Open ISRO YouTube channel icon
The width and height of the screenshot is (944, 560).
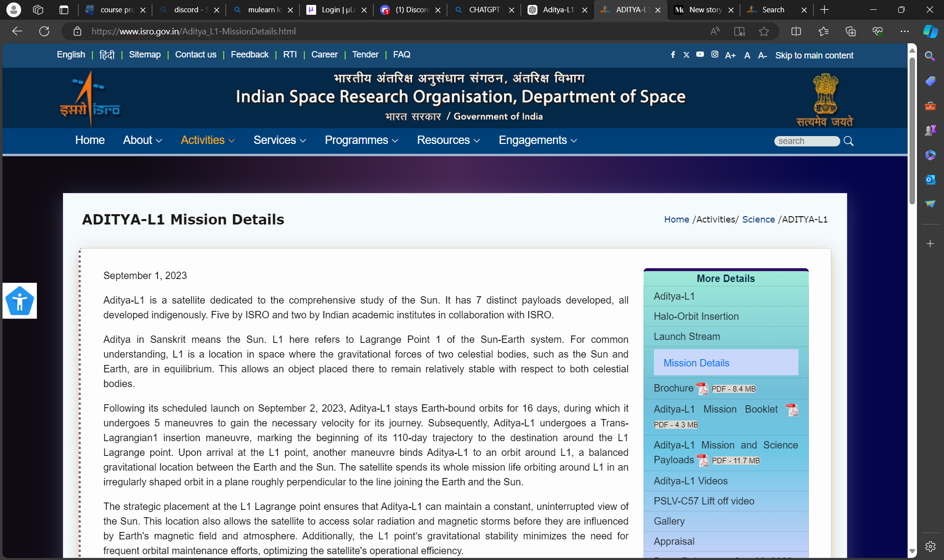tap(700, 55)
